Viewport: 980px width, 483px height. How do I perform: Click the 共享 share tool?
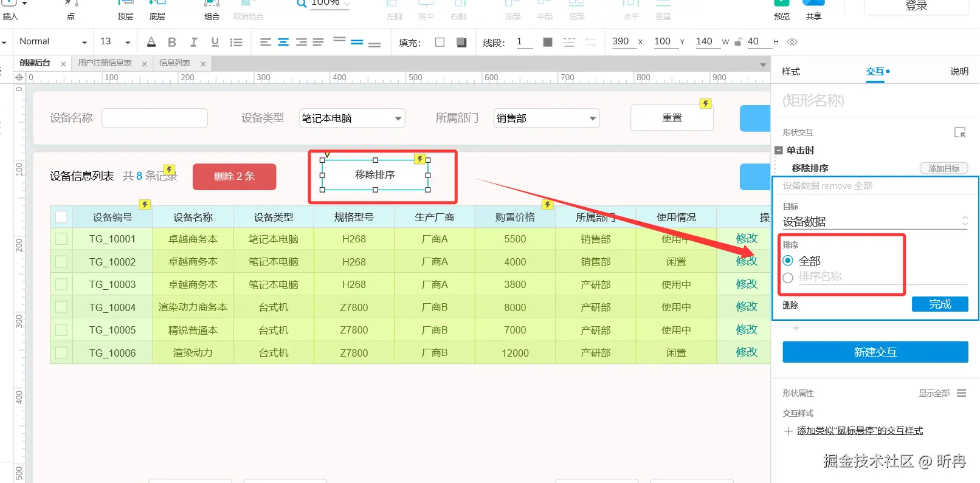tap(814, 10)
